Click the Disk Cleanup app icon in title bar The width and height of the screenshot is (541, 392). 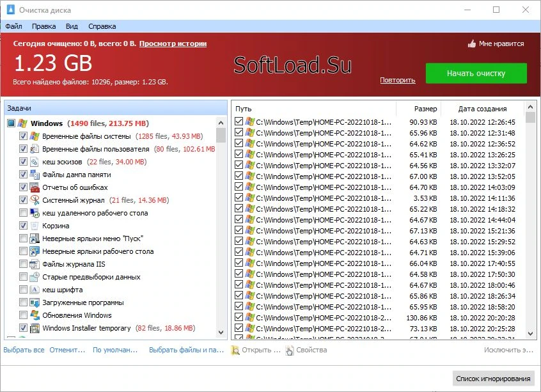coord(11,10)
